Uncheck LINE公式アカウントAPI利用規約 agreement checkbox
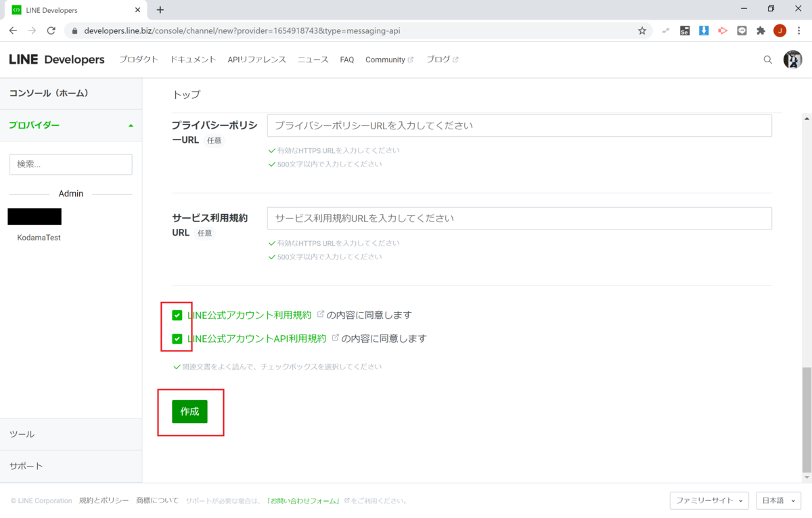Image resolution: width=812 pixels, height=518 pixels. click(177, 338)
